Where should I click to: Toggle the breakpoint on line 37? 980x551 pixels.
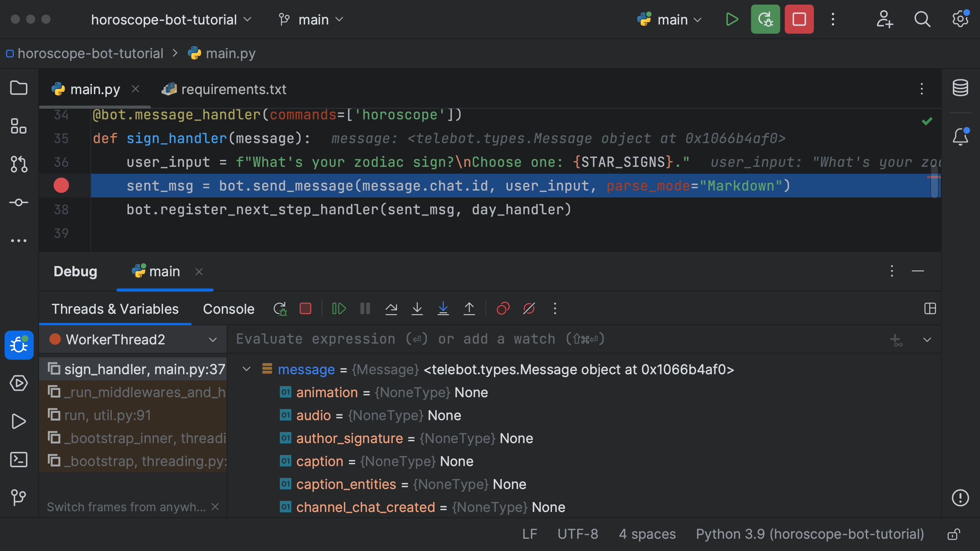(x=61, y=185)
